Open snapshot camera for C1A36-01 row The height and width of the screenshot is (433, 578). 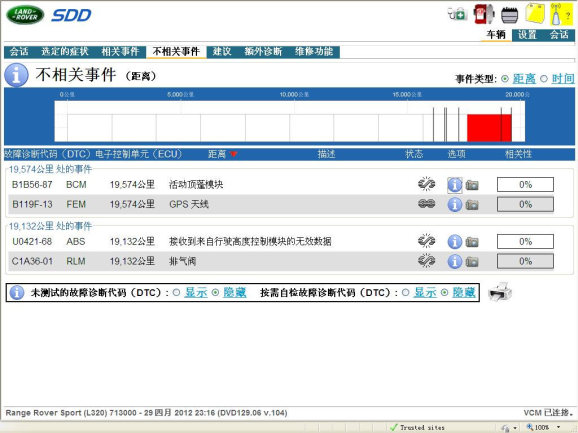472,262
